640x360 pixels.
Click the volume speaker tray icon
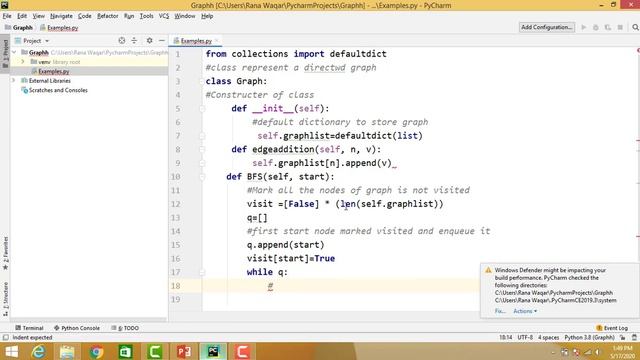598,352
